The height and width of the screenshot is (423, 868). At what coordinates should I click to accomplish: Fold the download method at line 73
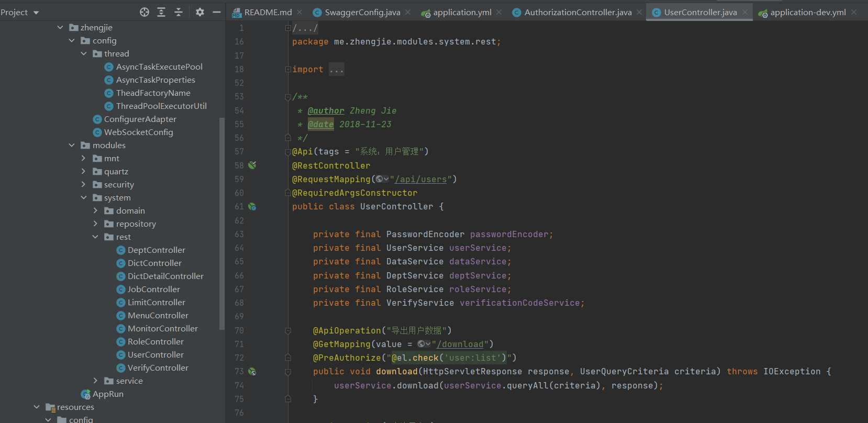[x=288, y=372]
